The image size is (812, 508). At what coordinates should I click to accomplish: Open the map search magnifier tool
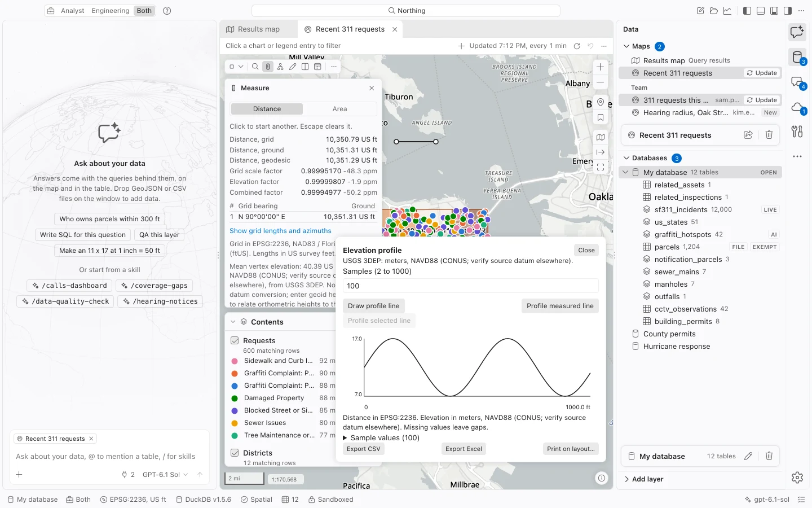255,67
